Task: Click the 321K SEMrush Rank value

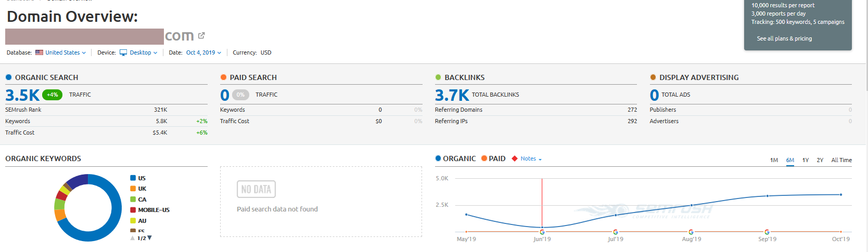Action: pos(161,110)
